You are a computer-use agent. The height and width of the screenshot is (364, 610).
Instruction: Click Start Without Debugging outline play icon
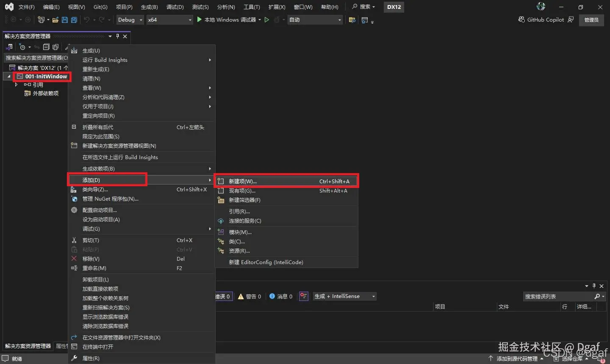point(267,20)
